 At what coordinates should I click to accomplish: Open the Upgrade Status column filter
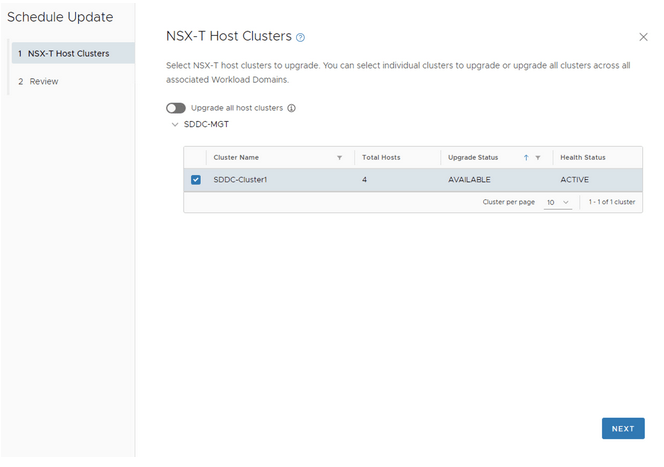(538, 158)
